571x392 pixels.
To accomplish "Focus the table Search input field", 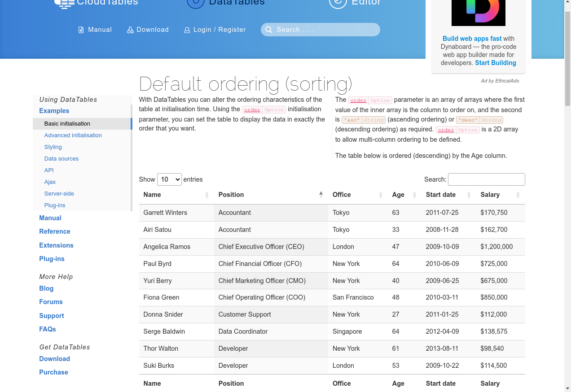I will point(486,179).
